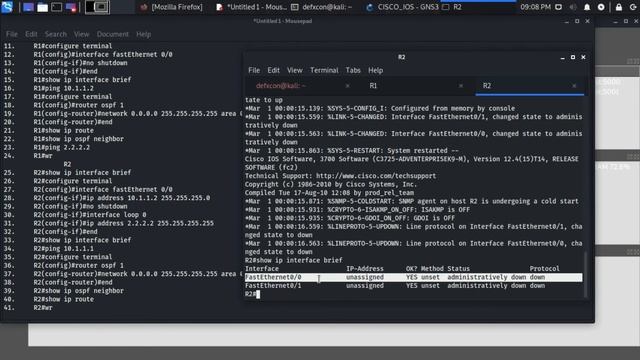640x360 pixels.
Task: Click the lock screen tray icon
Action: (x=619, y=7)
